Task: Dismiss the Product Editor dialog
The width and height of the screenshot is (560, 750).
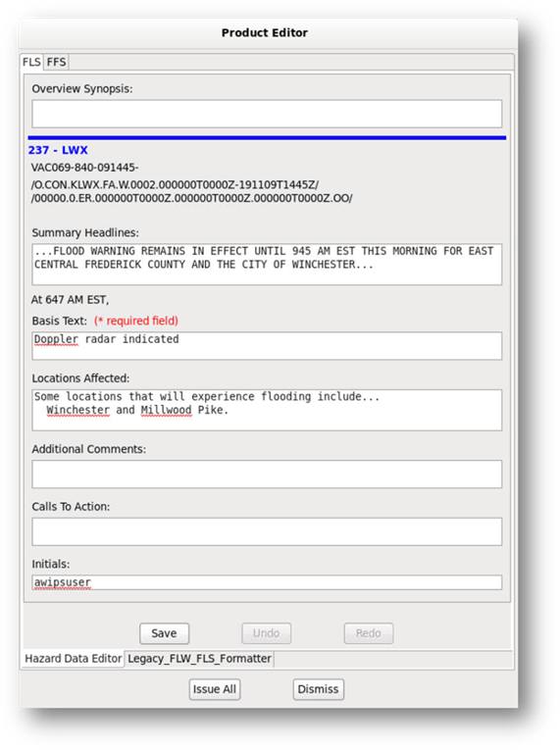Action: click(319, 689)
